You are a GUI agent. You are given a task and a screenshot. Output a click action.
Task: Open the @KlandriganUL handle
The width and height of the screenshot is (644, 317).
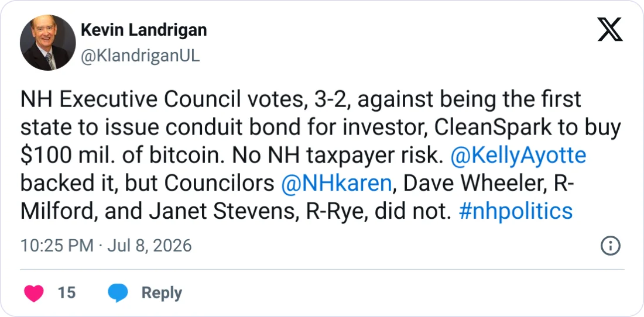[x=141, y=57]
